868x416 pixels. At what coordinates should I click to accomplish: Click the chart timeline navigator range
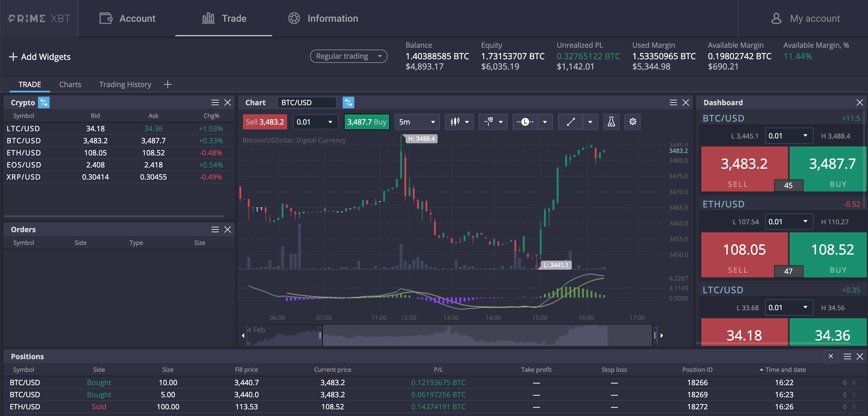(487, 335)
